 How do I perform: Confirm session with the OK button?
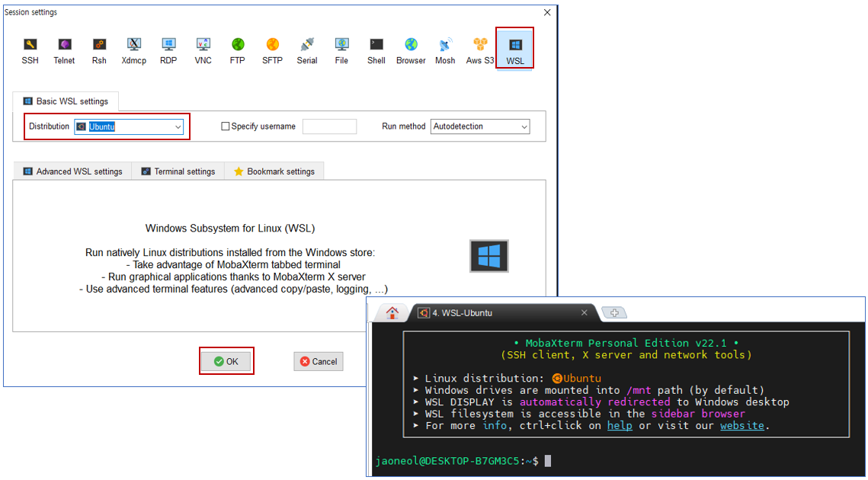[x=226, y=361]
